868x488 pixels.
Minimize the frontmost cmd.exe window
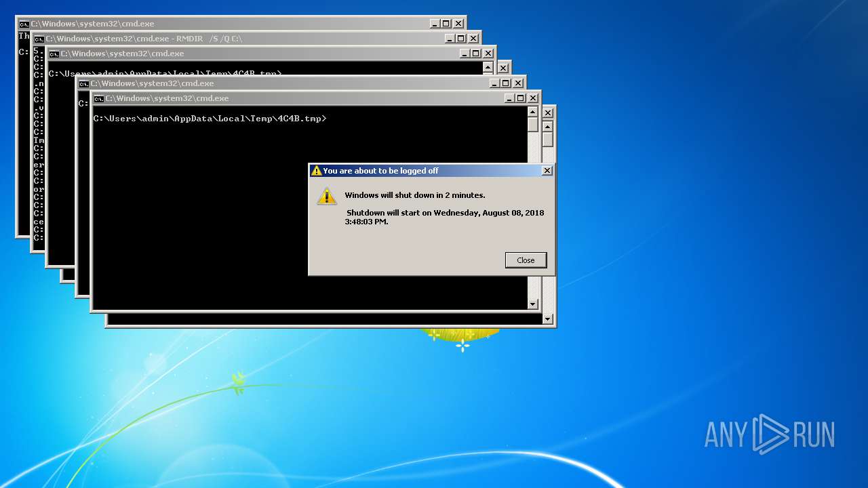pos(509,98)
